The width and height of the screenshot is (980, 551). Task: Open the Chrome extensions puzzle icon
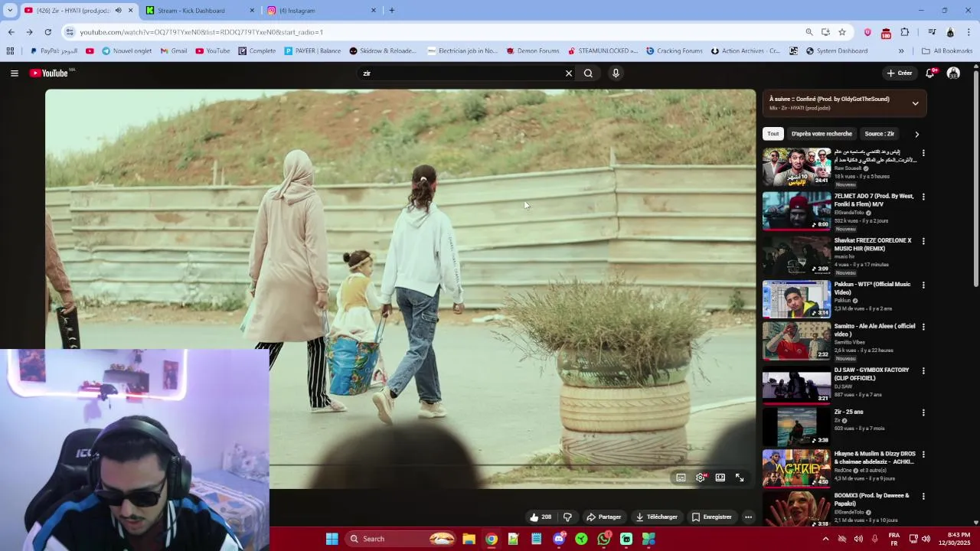(x=905, y=32)
